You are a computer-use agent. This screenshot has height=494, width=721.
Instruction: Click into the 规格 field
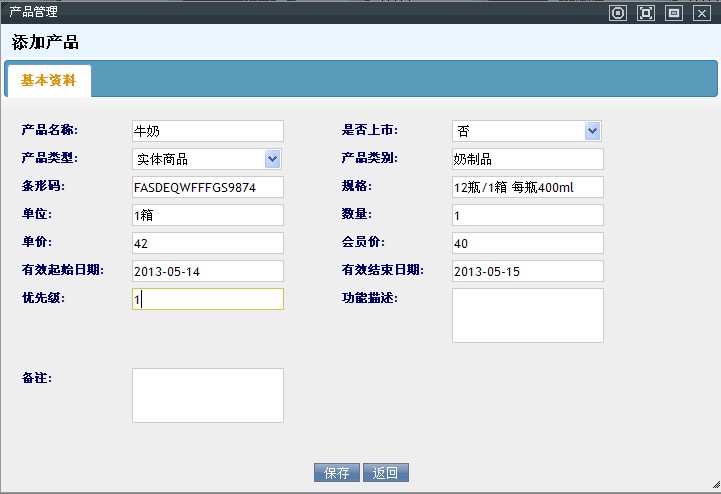(527, 187)
